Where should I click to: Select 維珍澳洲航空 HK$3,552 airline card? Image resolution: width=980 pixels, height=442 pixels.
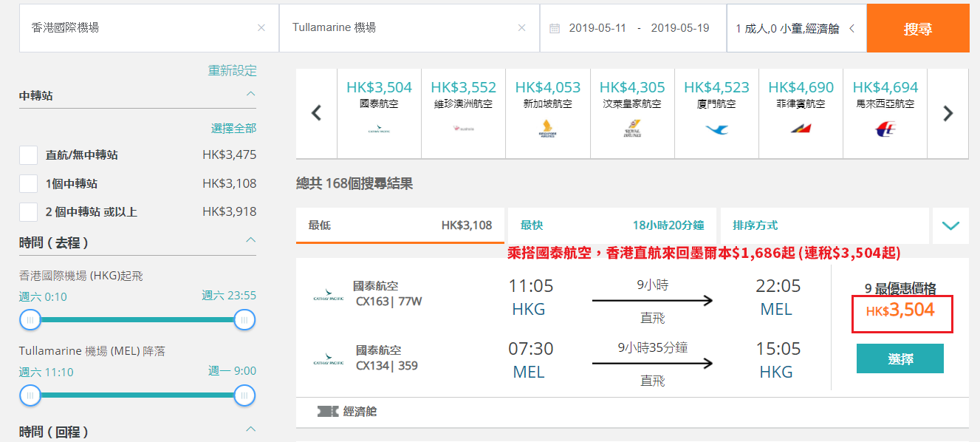pos(463,113)
